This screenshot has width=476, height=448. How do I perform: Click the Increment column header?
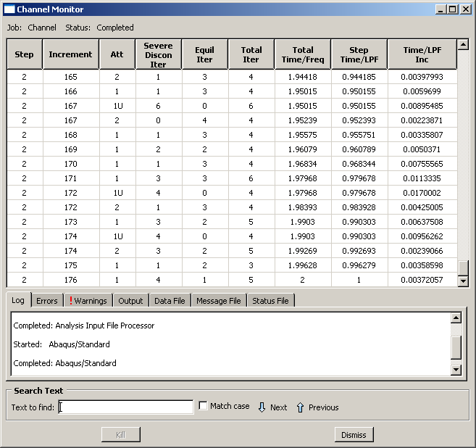[70, 54]
